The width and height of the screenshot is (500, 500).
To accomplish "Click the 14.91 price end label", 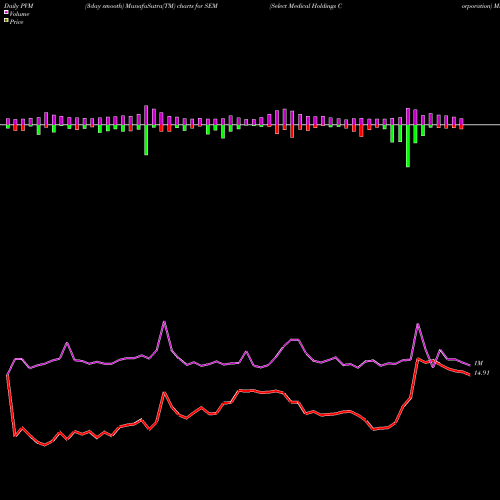I will tap(482, 373).
